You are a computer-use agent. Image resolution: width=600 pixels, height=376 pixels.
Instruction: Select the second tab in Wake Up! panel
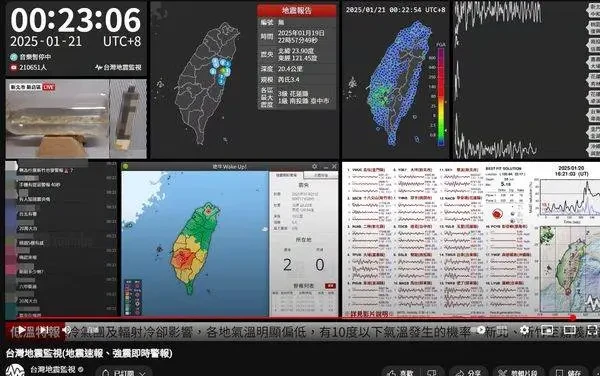pos(321,175)
